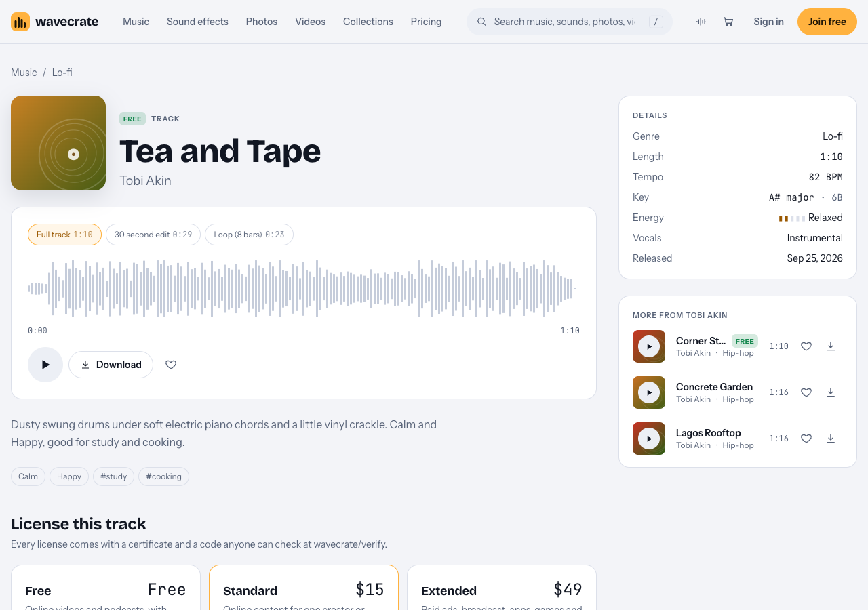Open Collections in the top navigation
The width and height of the screenshot is (868, 610).
[368, 22]
